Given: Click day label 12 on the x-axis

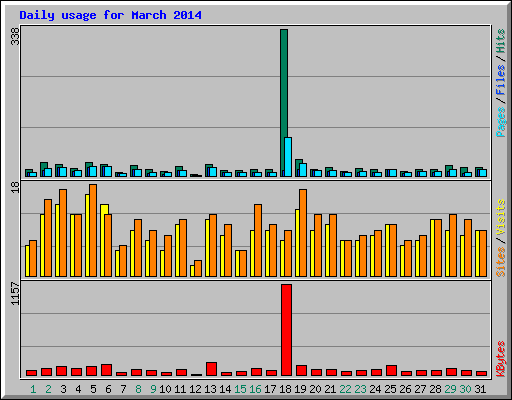Looking at the screenshot, I should [x=195, y=389].
